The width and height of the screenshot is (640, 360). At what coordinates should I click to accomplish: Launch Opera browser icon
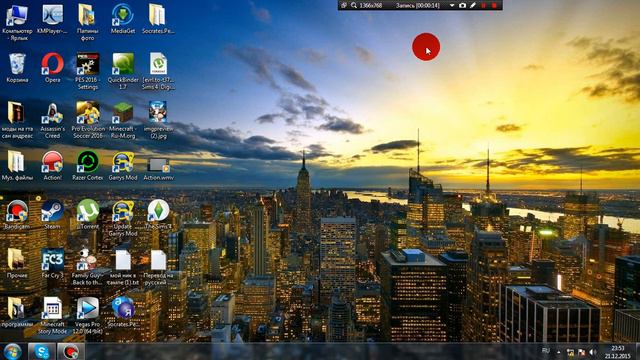coord(53,64)
